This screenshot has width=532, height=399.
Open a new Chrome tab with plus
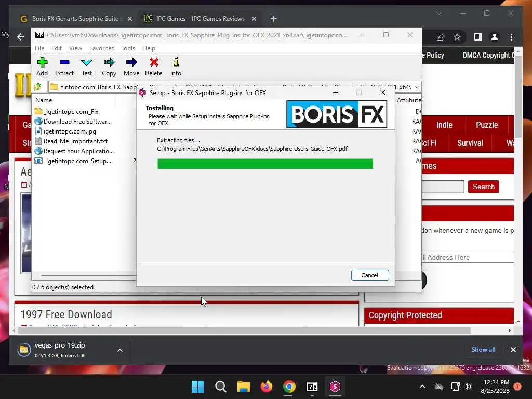click(x=273, y=19)
